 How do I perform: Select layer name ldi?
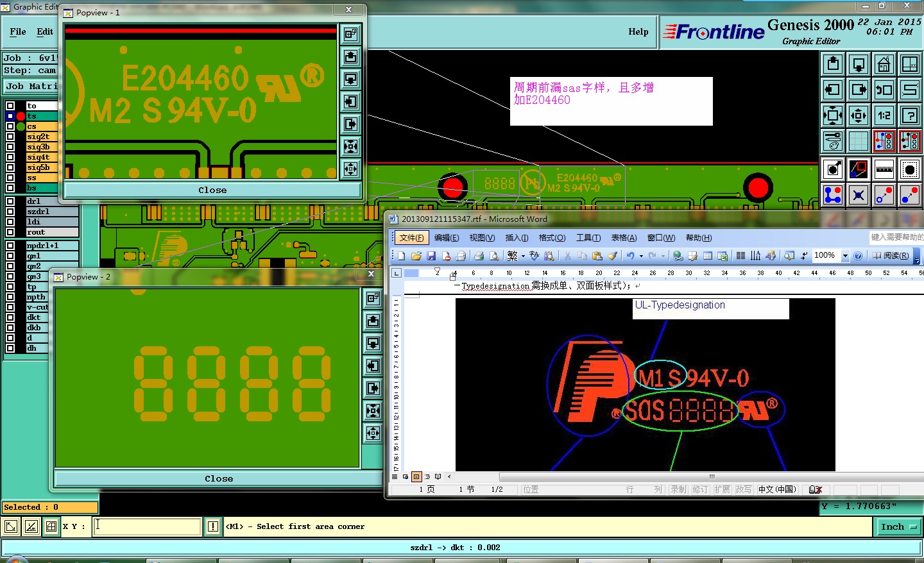click(52, 222)
